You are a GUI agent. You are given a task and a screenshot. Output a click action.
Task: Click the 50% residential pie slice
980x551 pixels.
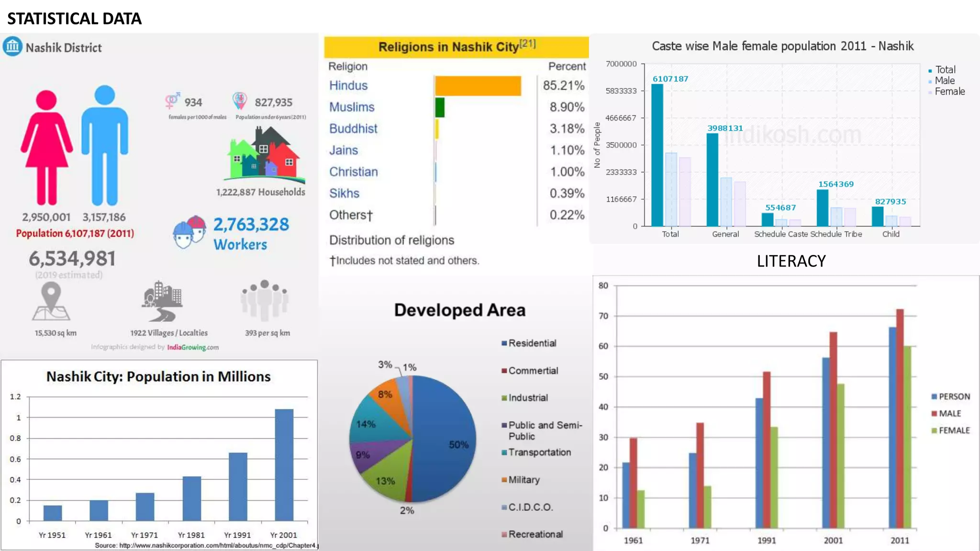coord(443,440)
